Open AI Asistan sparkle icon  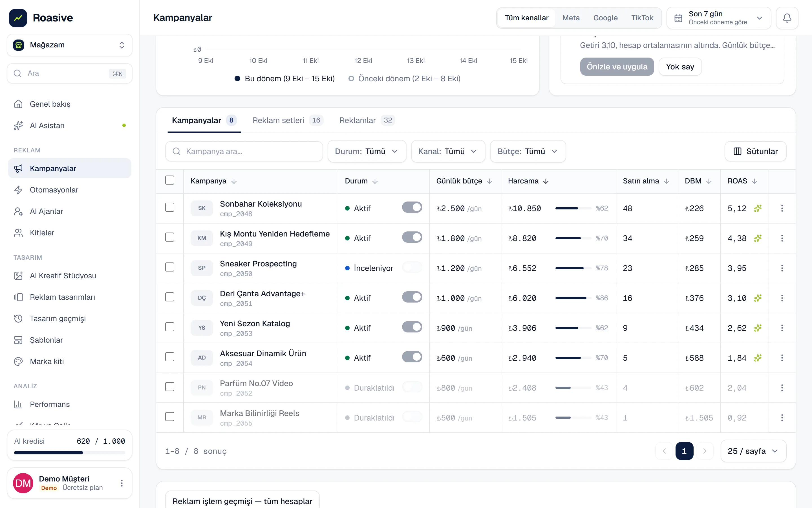tap(18, 126)
